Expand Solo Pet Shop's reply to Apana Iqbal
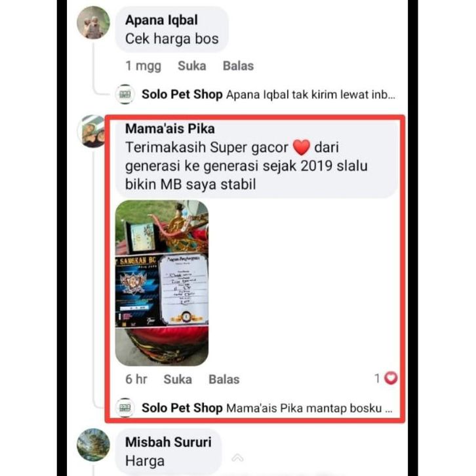The image size is (476, 476). pos(311,94)
